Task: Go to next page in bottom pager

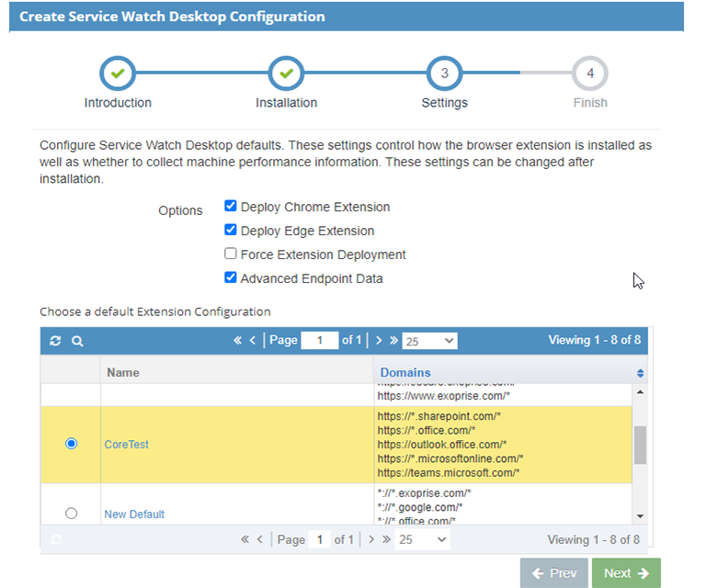Action: pos(371,539)
